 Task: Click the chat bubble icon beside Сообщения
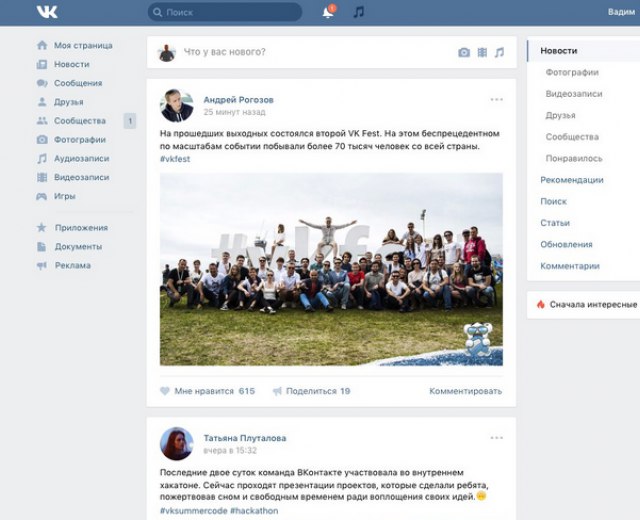point(42,83)
